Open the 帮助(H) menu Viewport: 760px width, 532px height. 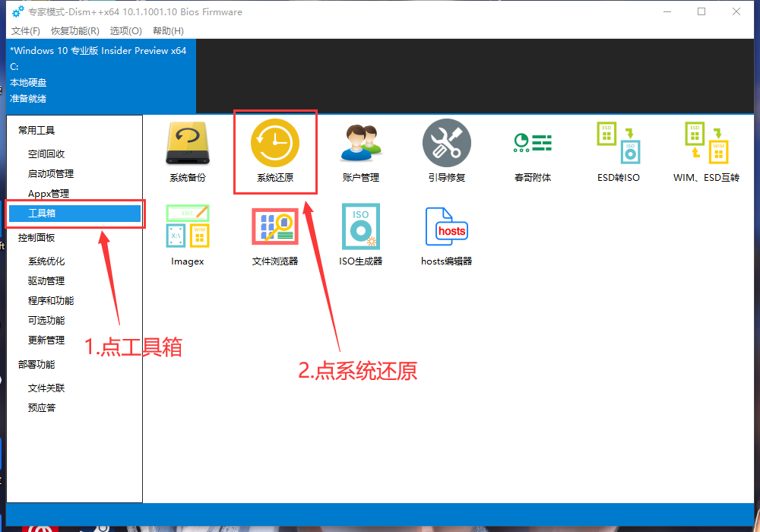pos(168,31)
